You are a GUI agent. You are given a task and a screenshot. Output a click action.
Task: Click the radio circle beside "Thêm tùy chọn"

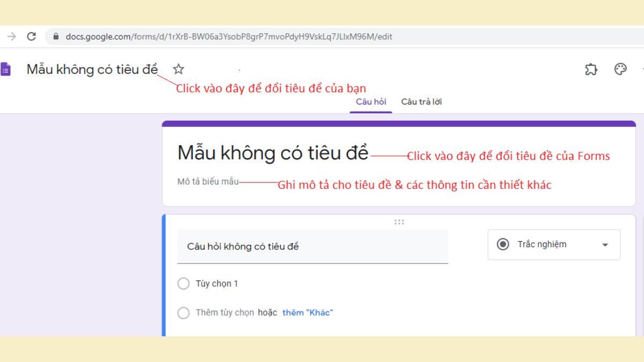(184, 313)
